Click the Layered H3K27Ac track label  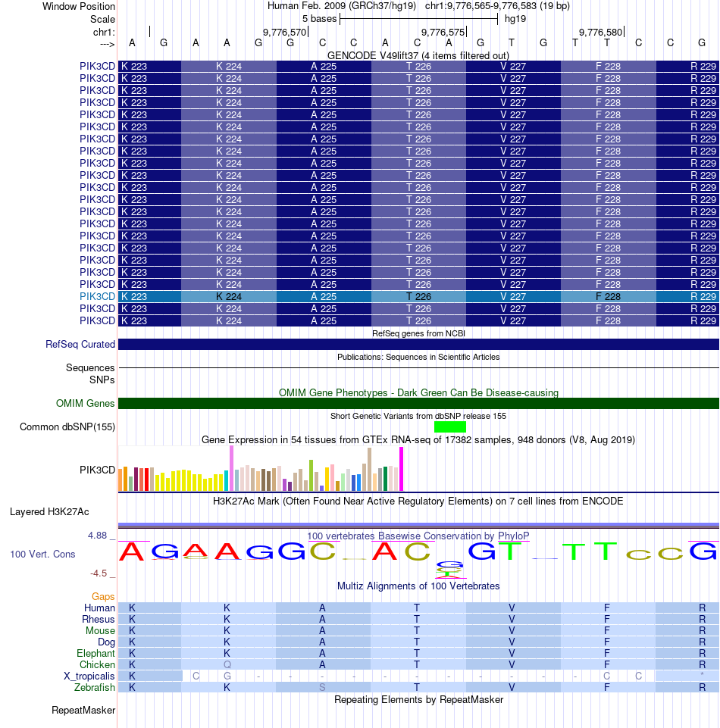[49, 511]
